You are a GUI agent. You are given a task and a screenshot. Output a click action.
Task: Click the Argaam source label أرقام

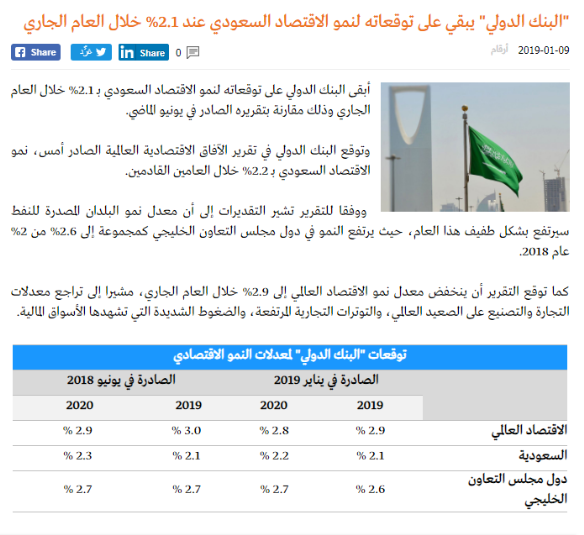tap(499, 50)
